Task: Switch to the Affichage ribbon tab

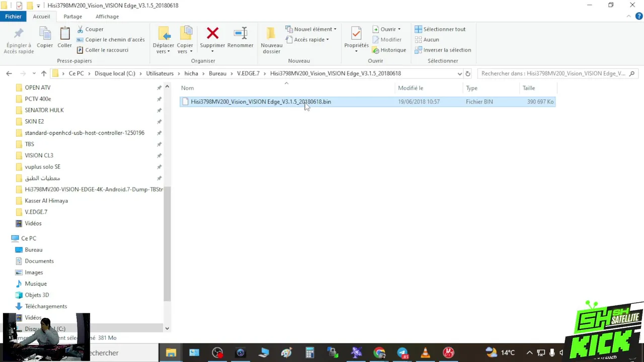Action: [107, 17]
